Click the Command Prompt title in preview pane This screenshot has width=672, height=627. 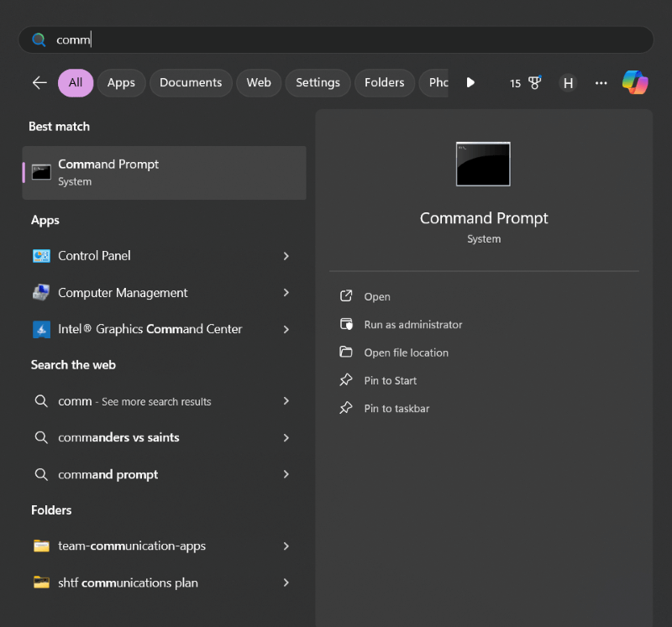(484, 218)
